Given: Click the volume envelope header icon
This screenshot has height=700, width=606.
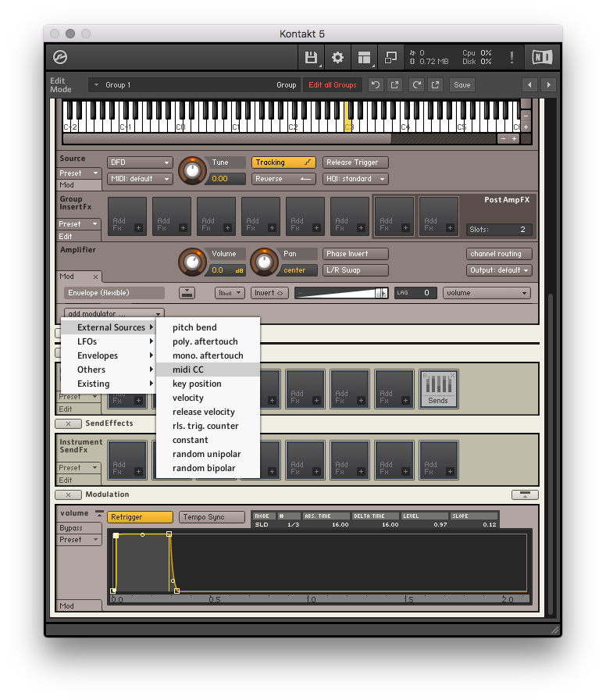Looking at the screenshot, I should click(x=99, y=513).
